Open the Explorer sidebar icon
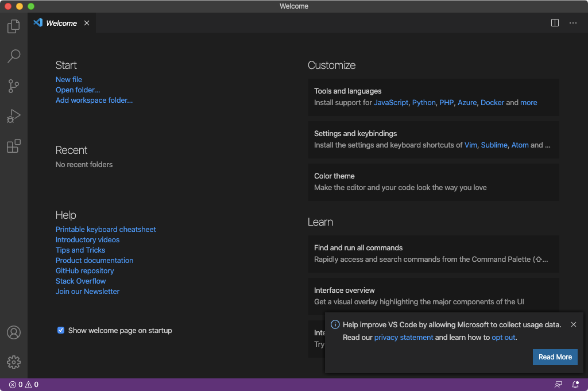588x391 pixels. 13,26
